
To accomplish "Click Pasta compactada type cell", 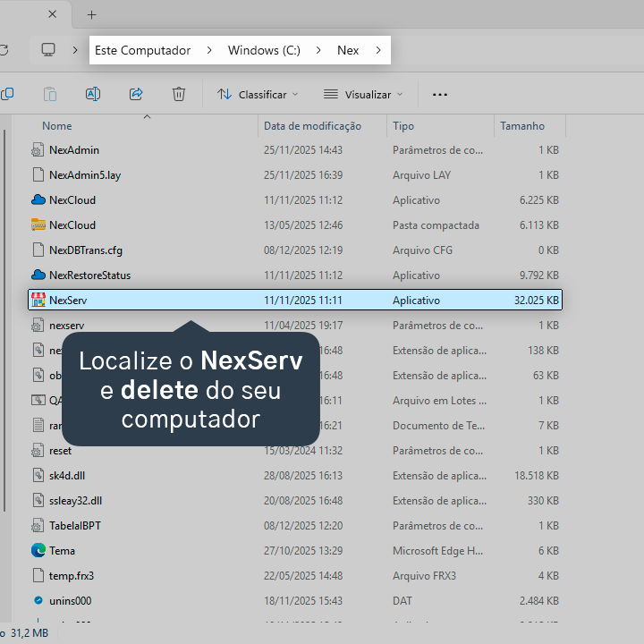I will tap(436, 225).
